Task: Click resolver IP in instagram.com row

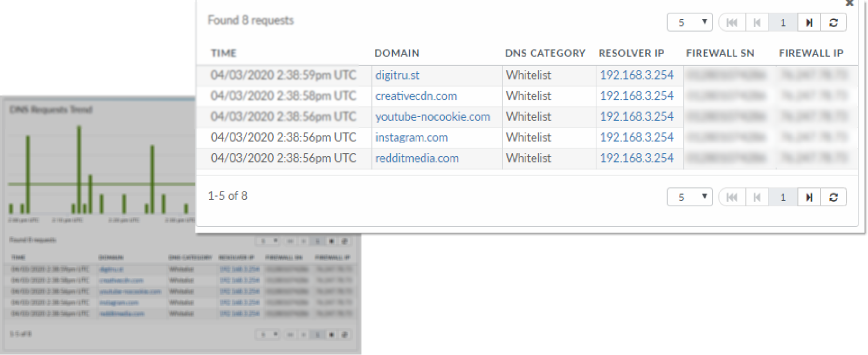Action: coord(637,137)
